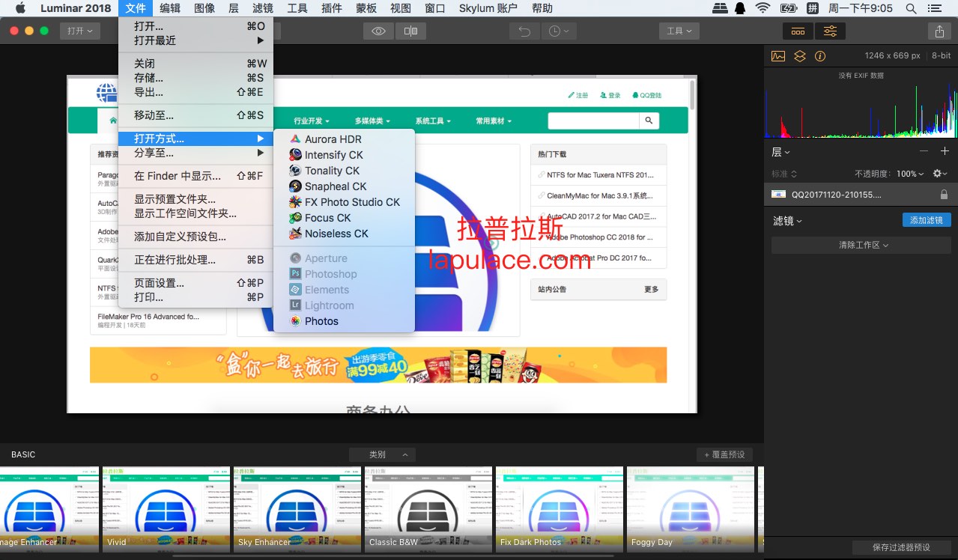
Task: Open with Focus CK
Action: pyautogui.click(x=344, y=218)
